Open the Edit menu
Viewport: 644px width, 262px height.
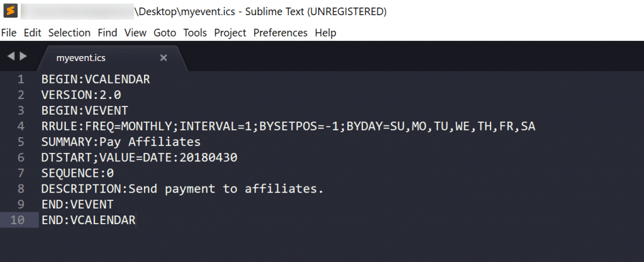tap(33, 33)
